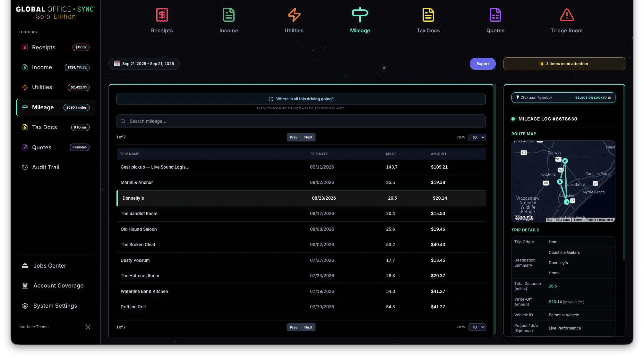Open Receipts ledger in sidebar
Viewport: 644px width, 358px height.
pyautogui.click(x=56, y=47)
